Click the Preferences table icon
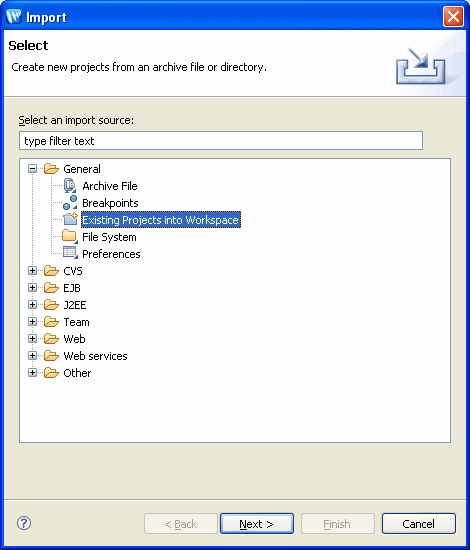 [x=70, y=253]
